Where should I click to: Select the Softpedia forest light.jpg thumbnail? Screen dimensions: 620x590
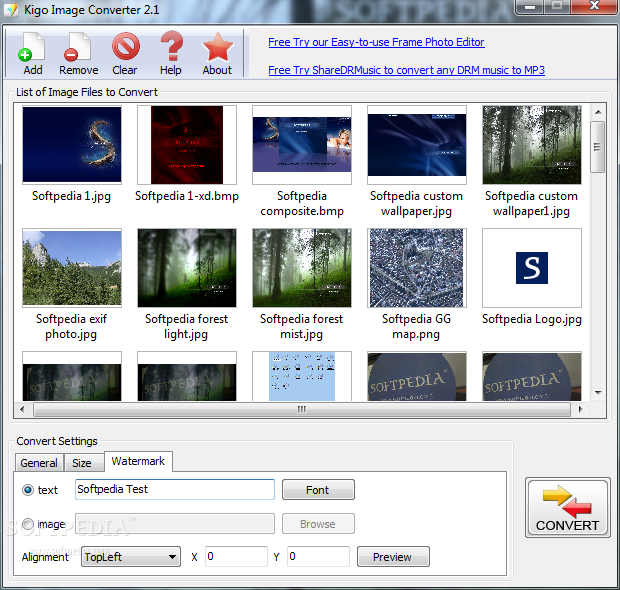(187, 268)
